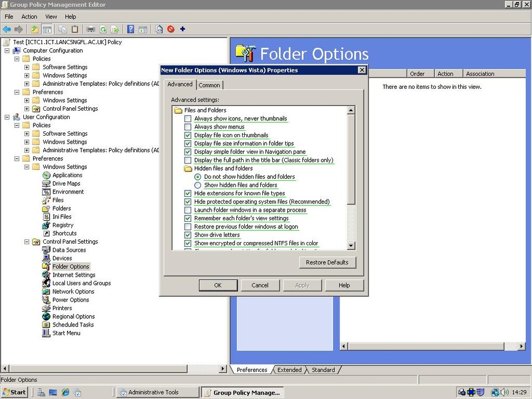Open the Action menu
Image resolution: width=532 pixels, height=399 pixels.
(x=29, y=16)
